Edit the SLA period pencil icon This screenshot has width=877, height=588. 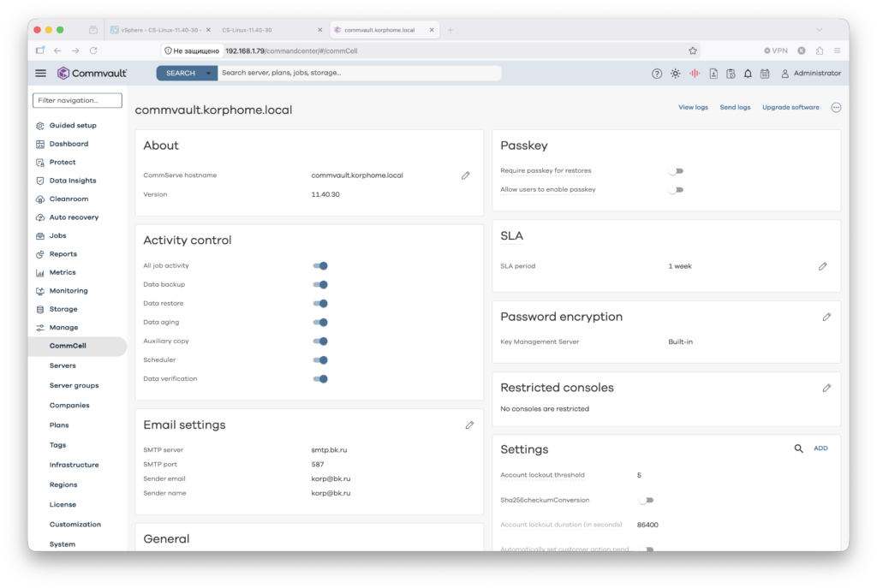[x=823, y=266]
